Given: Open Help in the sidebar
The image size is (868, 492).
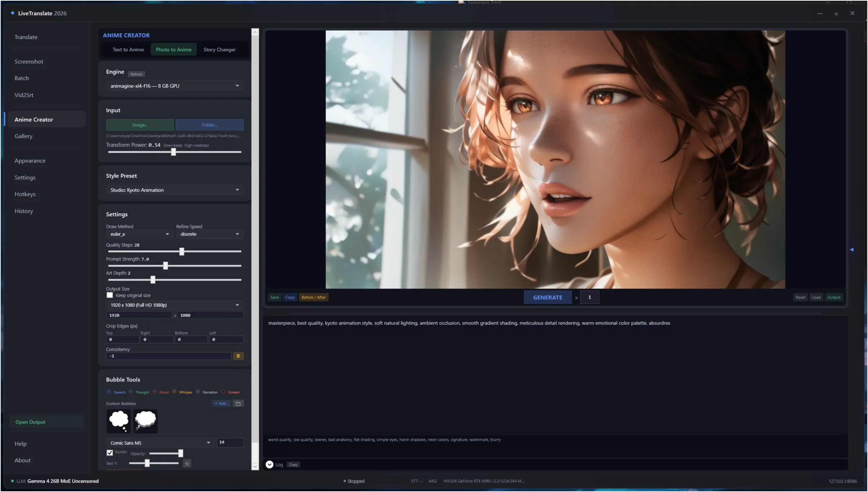Looking at the screenshot, I should click(x=21, y=444).
